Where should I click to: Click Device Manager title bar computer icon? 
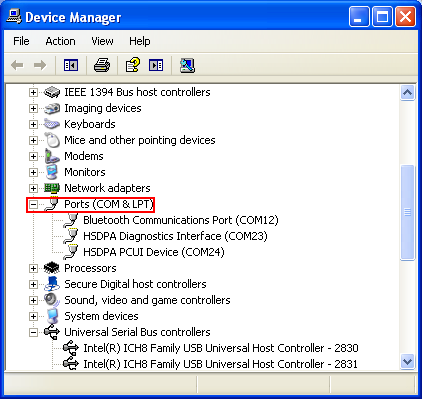[x=14, y=16]
